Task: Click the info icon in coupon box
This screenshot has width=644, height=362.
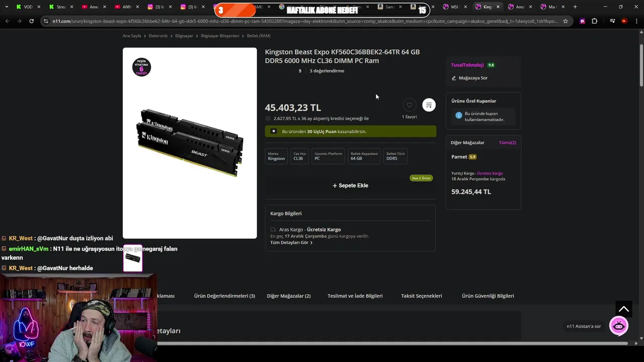Action: point(459,115)
